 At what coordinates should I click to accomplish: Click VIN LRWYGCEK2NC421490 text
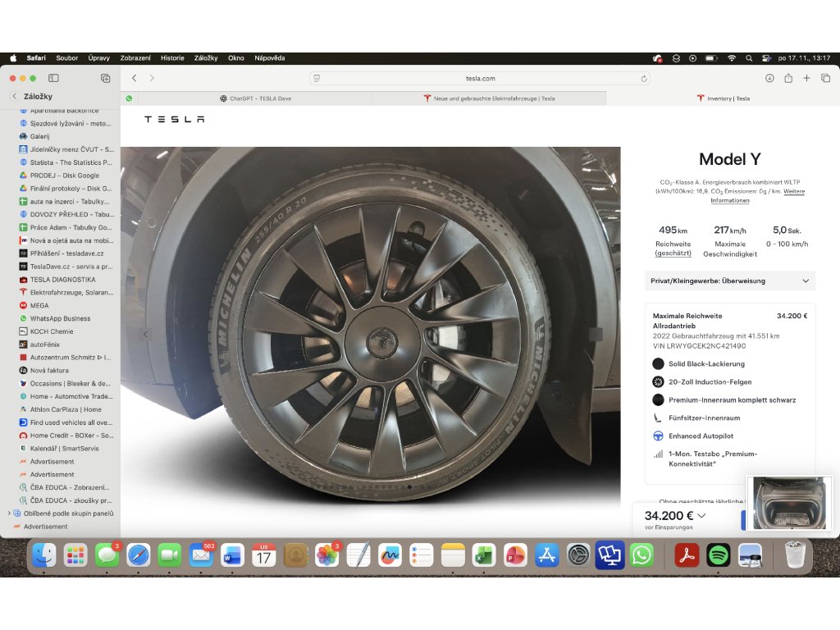tap(699, 346)
